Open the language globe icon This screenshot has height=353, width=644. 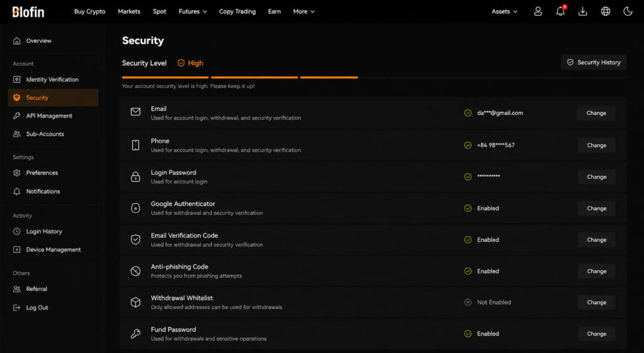(x=606, y=11)
